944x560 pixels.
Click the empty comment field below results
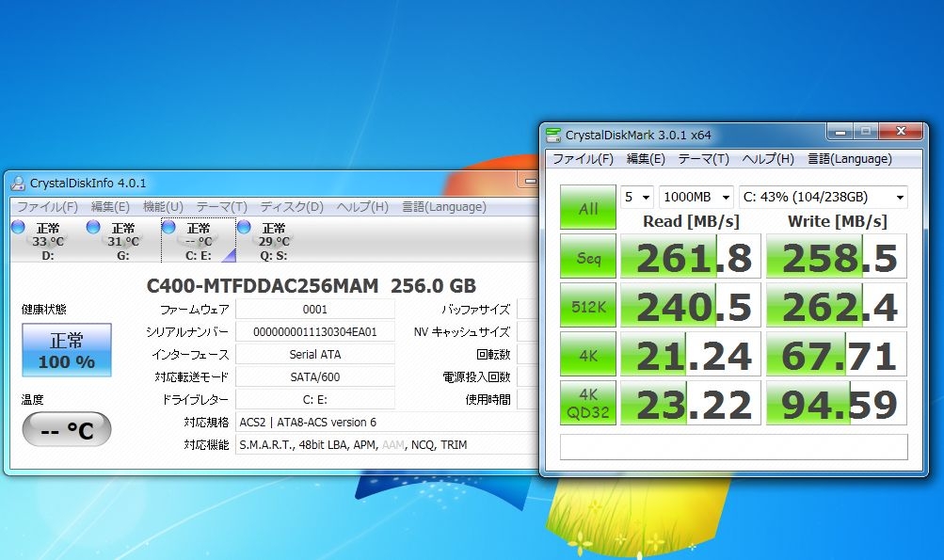pos(733,446)
